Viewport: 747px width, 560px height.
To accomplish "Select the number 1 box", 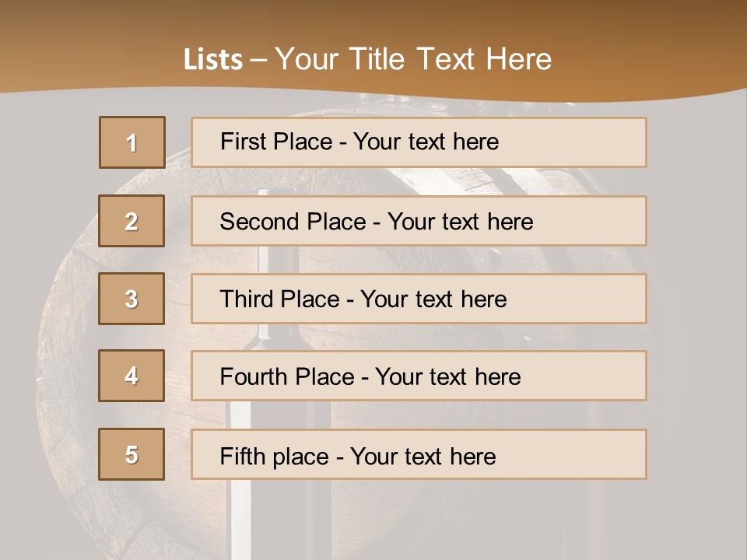I will coord(132,142).
